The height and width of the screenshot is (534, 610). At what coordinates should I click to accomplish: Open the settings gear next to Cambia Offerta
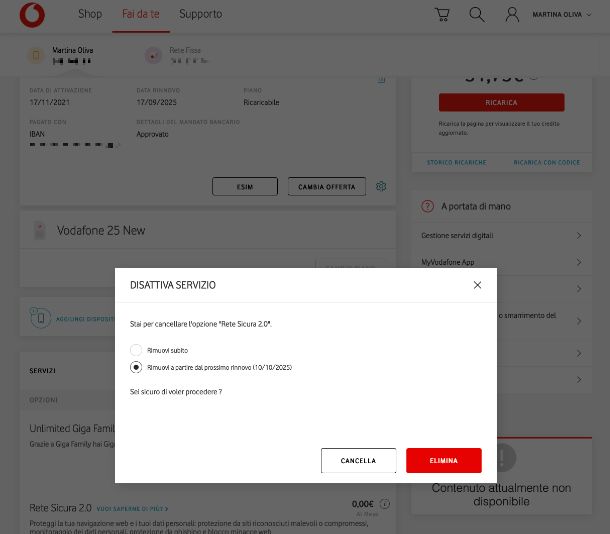coord(381,186)
